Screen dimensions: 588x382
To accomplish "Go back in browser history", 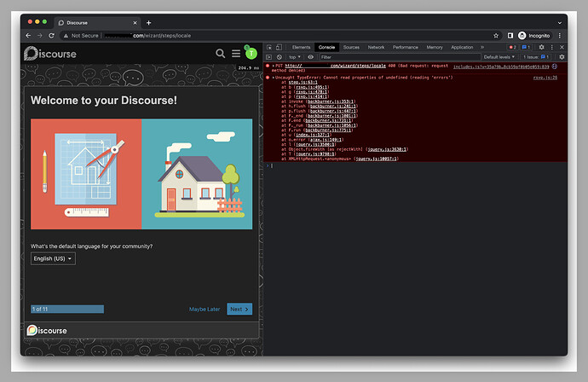I will 28,36.
